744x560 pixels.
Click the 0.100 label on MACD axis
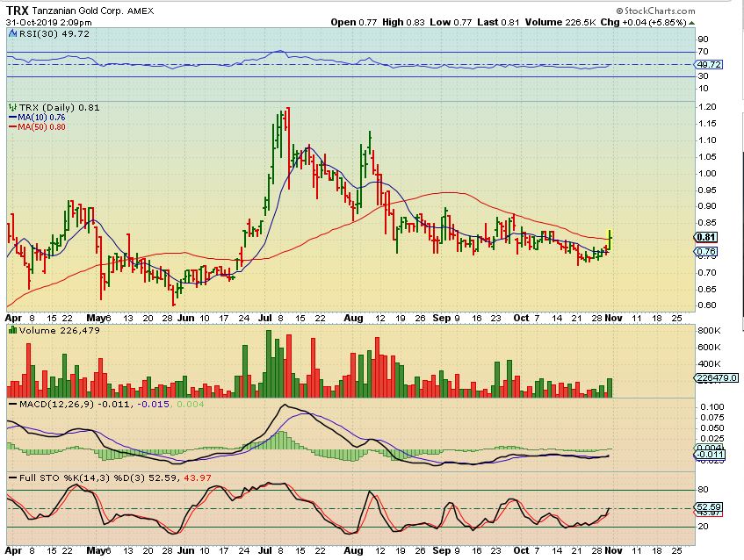click(x=711, y=407)
